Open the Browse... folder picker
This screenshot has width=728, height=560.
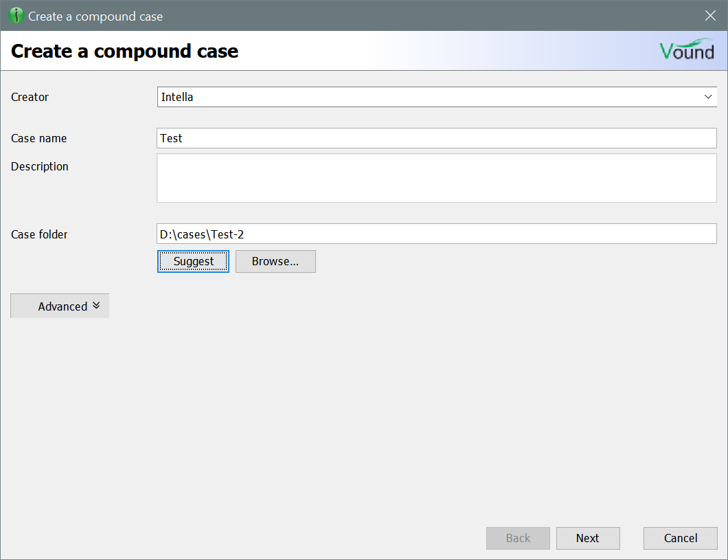tap(275, 261)
